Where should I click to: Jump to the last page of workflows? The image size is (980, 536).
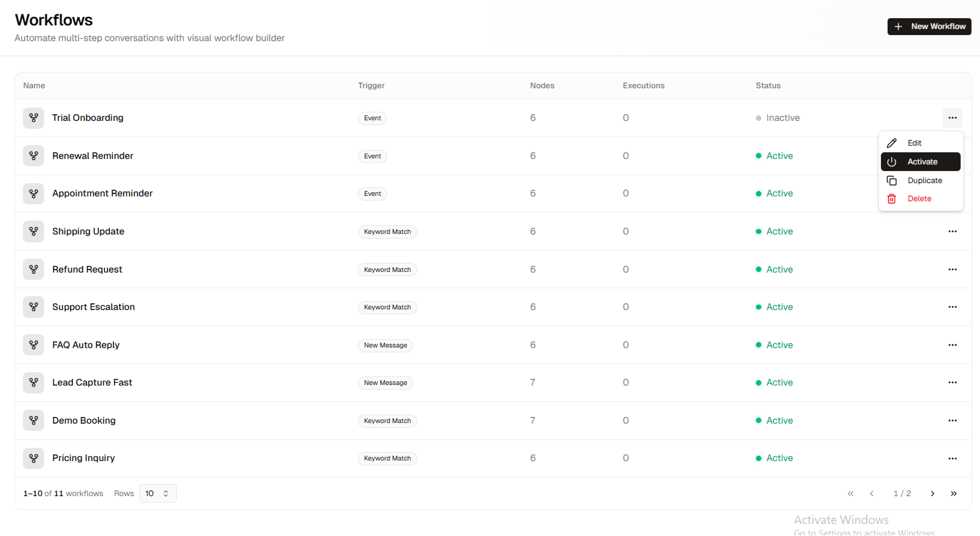click(x=953, y=494)
